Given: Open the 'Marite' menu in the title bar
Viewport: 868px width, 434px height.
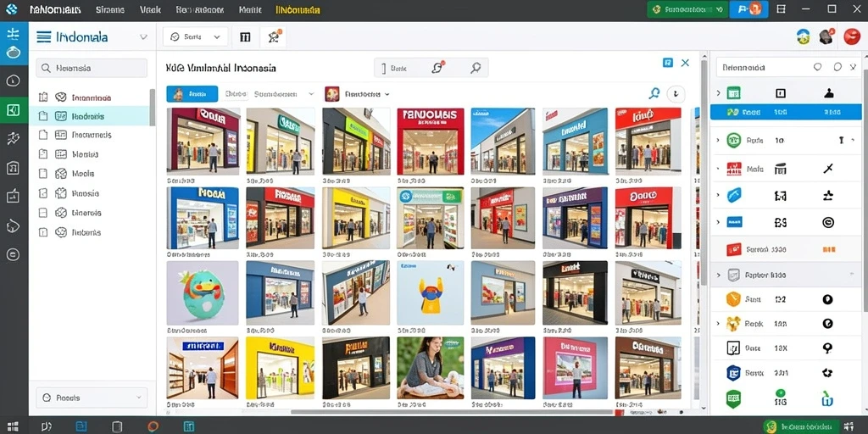Looking at the screenshot, I should click(x=250, y=9).
